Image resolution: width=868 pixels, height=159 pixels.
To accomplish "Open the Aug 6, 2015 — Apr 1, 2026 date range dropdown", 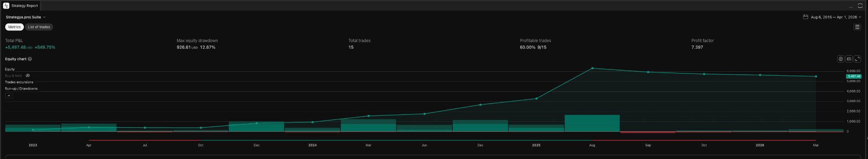I will pyautogui.click(x=836, y=17).
